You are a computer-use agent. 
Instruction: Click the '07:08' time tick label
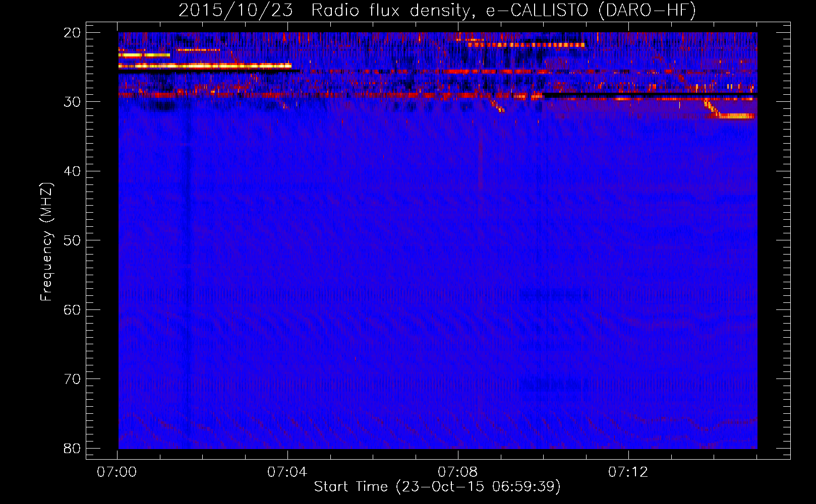(x=458, y=472)
